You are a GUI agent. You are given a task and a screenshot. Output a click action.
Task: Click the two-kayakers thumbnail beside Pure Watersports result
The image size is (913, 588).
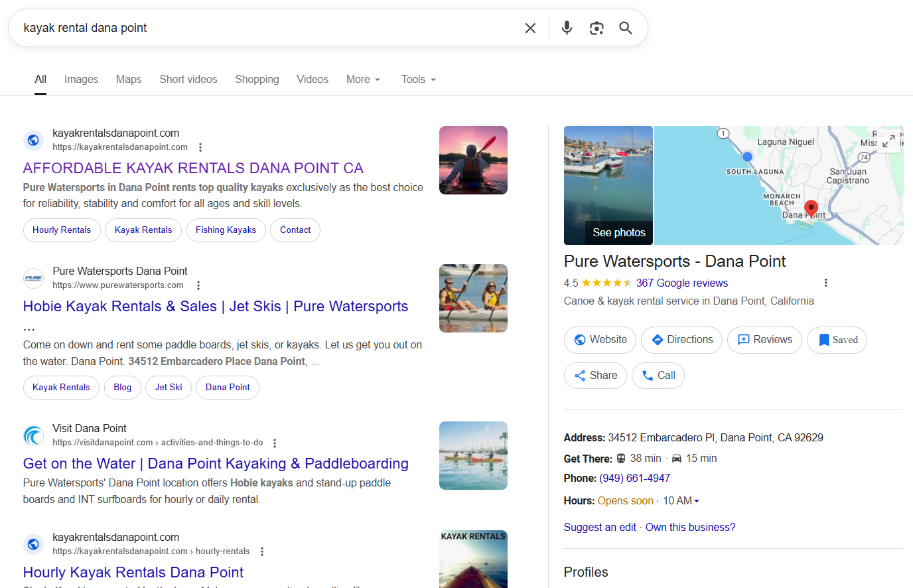473,298
